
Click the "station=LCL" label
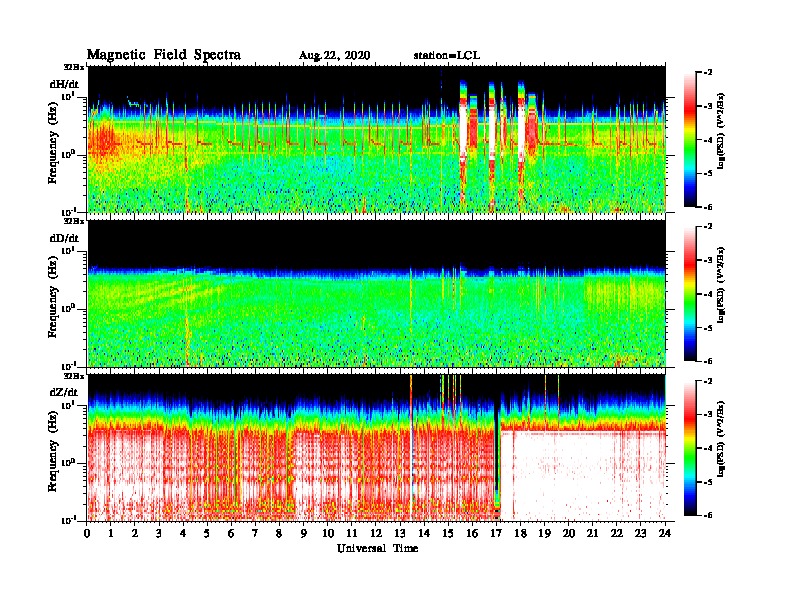pos(447,55)
